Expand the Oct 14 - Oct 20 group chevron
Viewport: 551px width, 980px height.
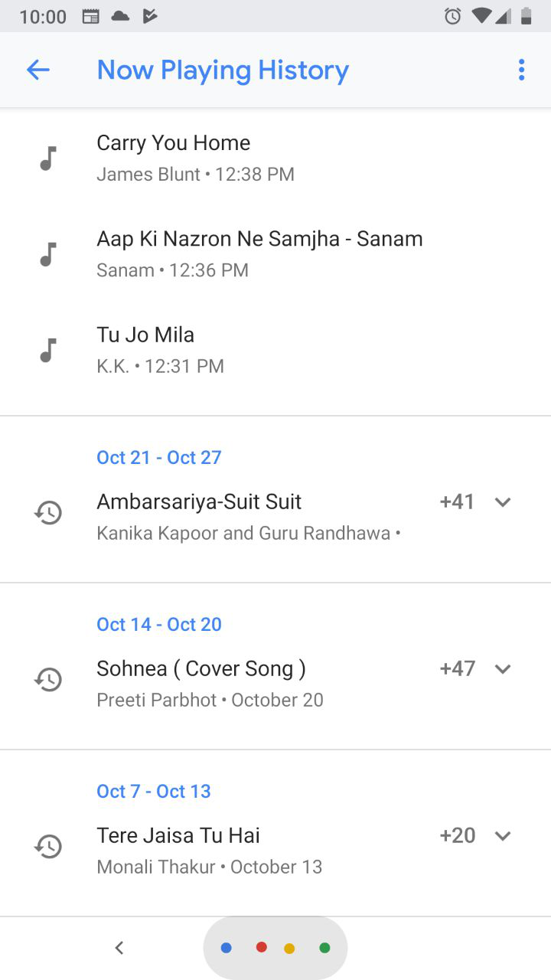point(503,669)
